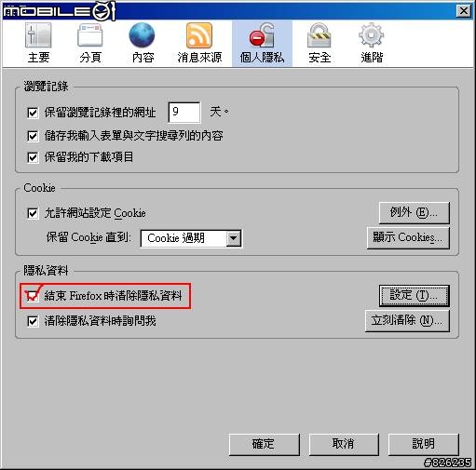Uncheck 儲存我輸入表單與文字搜尋列的內容 checkbox
Screen dimensions: 476x470
[x=33, y=136]
